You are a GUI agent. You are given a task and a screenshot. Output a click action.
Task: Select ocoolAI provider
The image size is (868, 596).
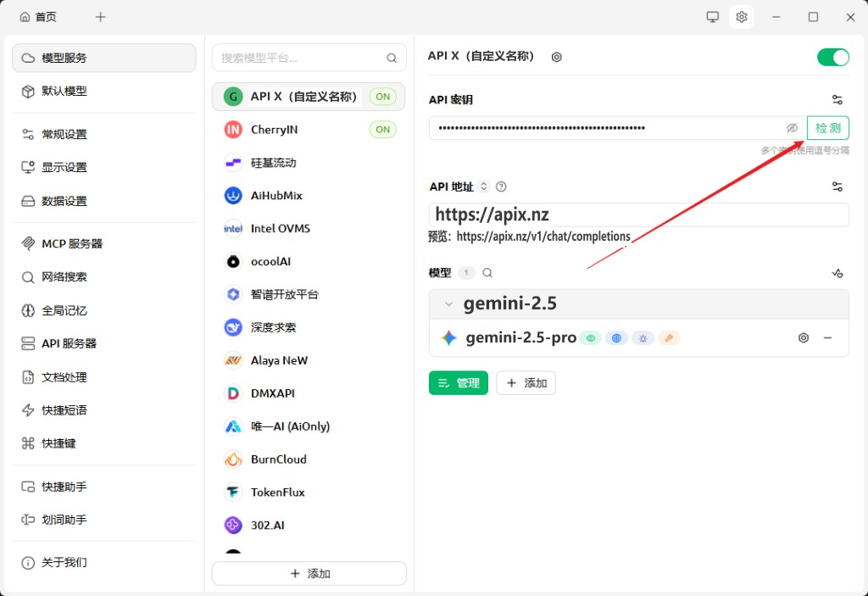click(309, 261)
